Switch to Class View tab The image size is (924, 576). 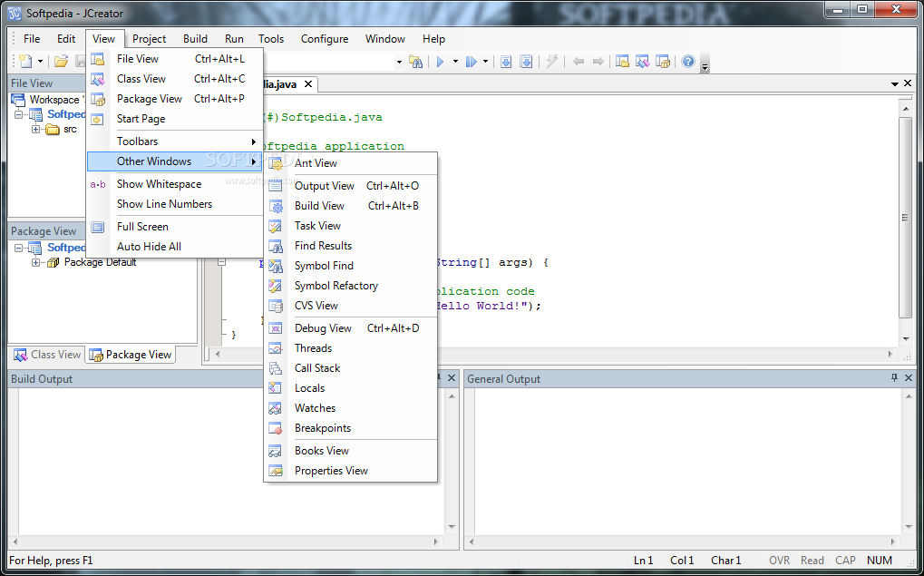click(48, 355)
